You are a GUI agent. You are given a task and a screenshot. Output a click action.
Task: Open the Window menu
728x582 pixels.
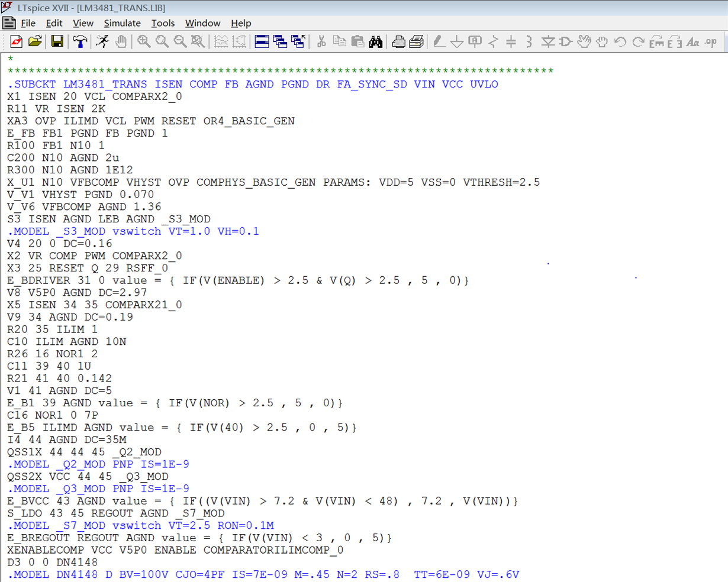202,23
